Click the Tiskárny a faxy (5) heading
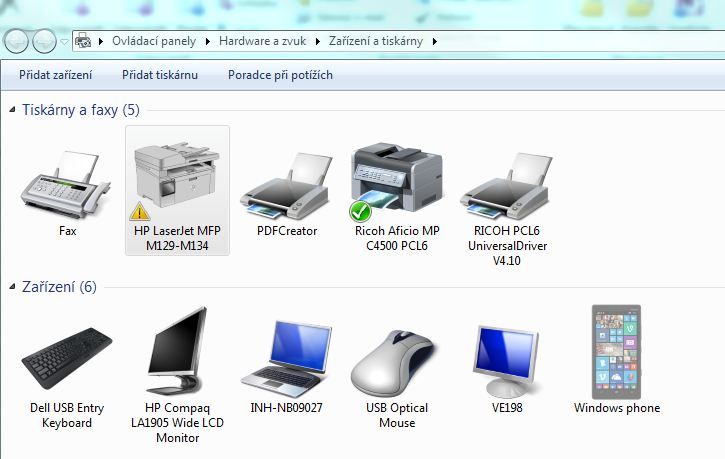Image resolution: width=725 pixels, height=459 pixels. 81,110
